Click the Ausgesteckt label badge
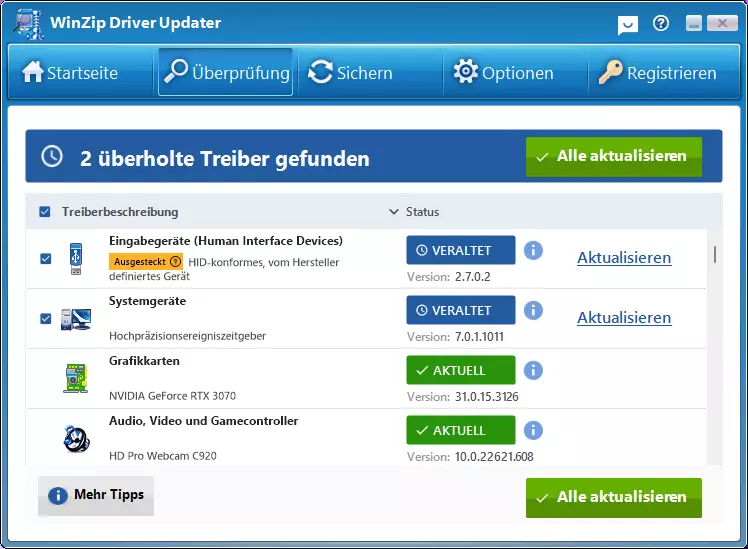This screenshot has width=748, height=549. tap(146, 261)
